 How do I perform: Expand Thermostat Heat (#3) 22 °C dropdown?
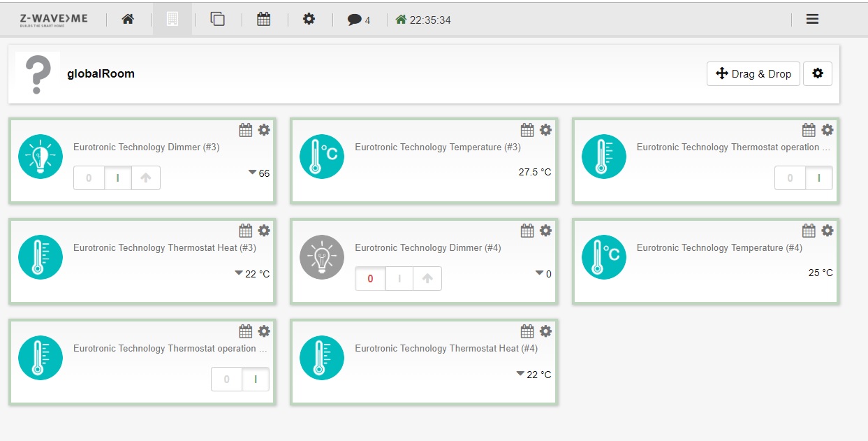click(252, 274)
